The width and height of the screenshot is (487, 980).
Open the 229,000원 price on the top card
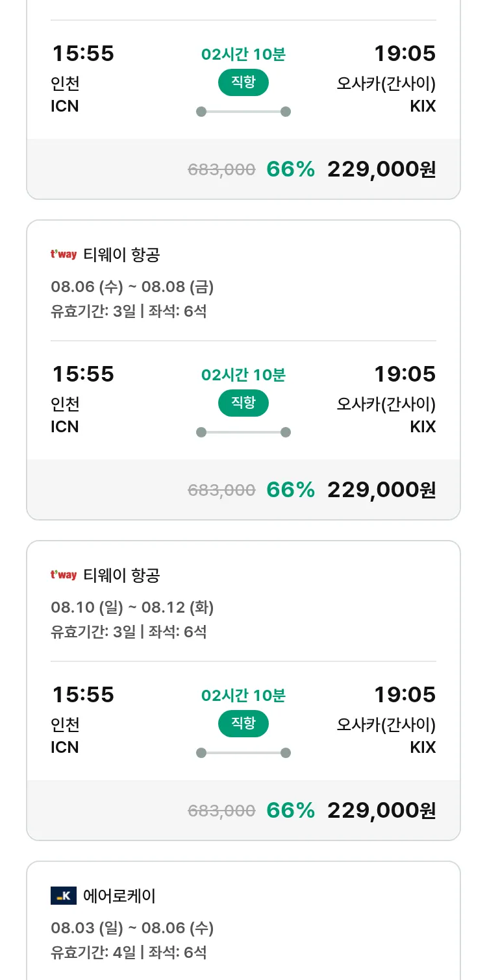pos(382,169)
